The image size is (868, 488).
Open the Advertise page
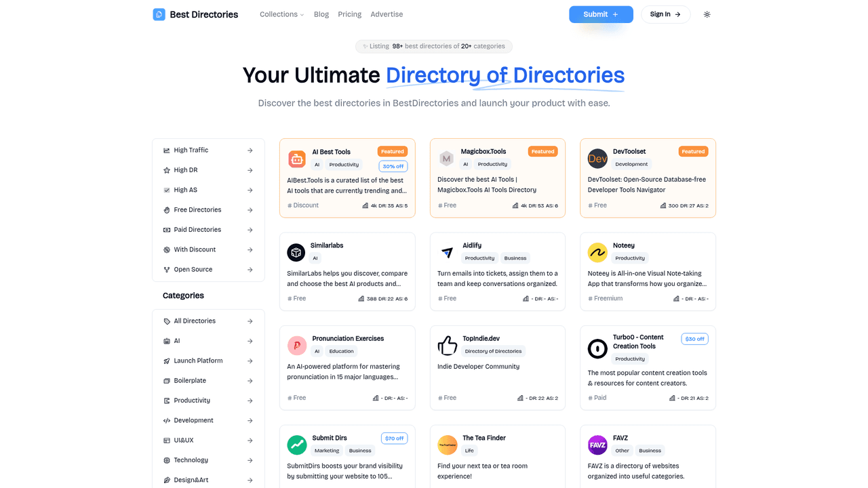(x=387, y=14)
